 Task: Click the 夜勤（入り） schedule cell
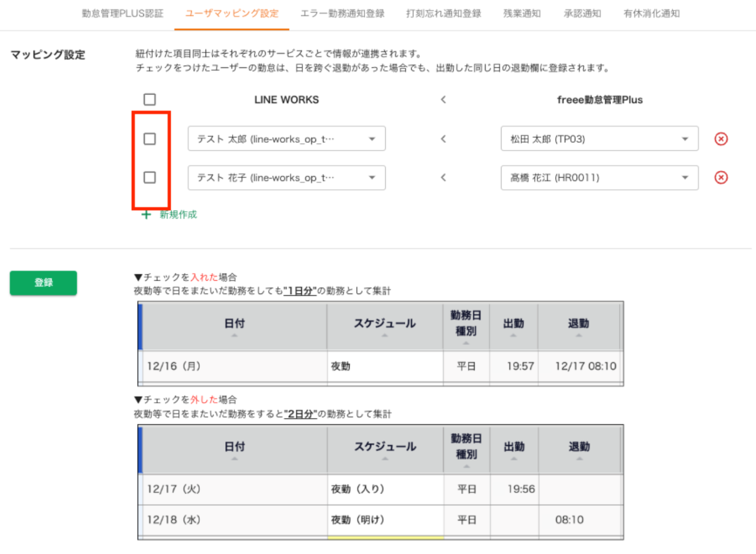click(x=385, y=489)
